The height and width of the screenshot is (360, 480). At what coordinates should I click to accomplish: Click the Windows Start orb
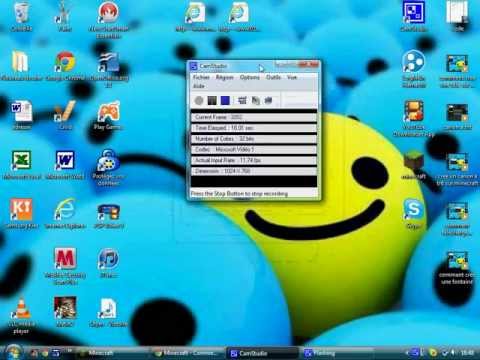pos(13,352)
